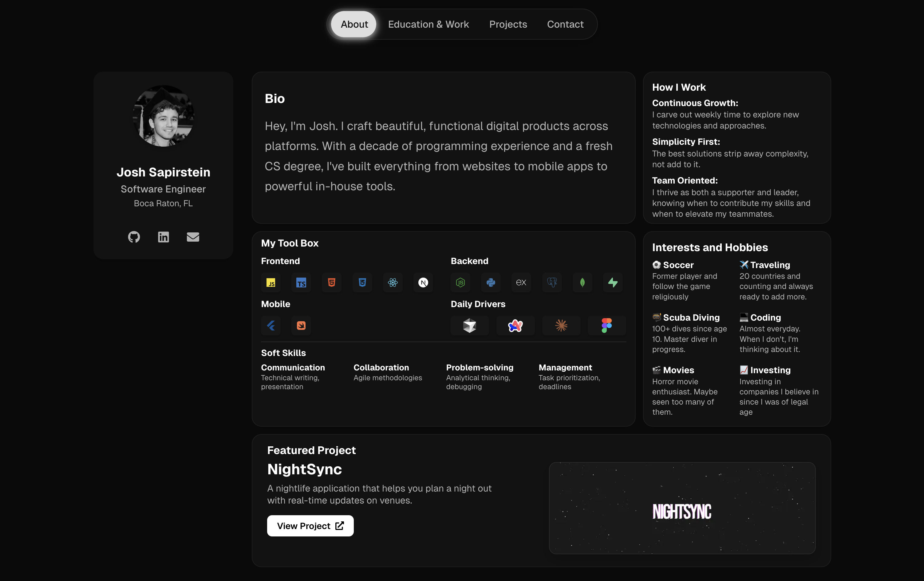Open the LinkedIn profile icon

click(164, 237)
